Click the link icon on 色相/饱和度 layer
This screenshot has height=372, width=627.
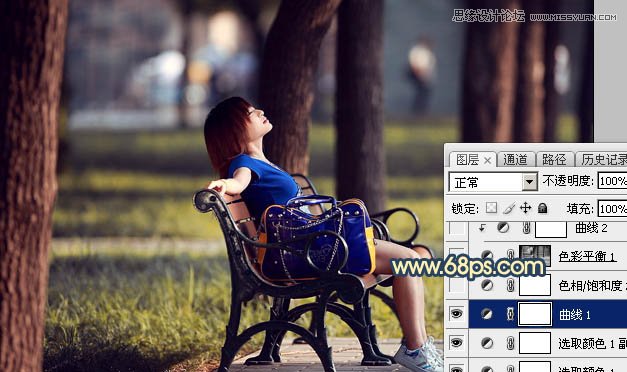[510, 285]
